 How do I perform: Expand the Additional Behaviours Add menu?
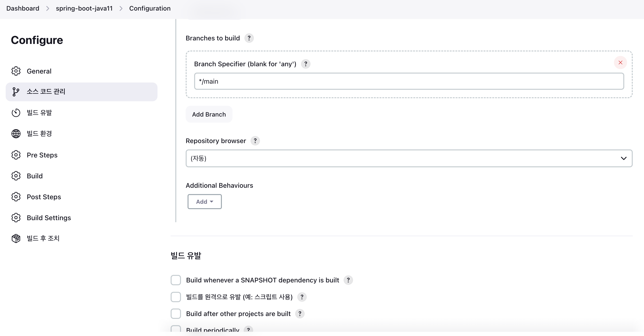204,202
